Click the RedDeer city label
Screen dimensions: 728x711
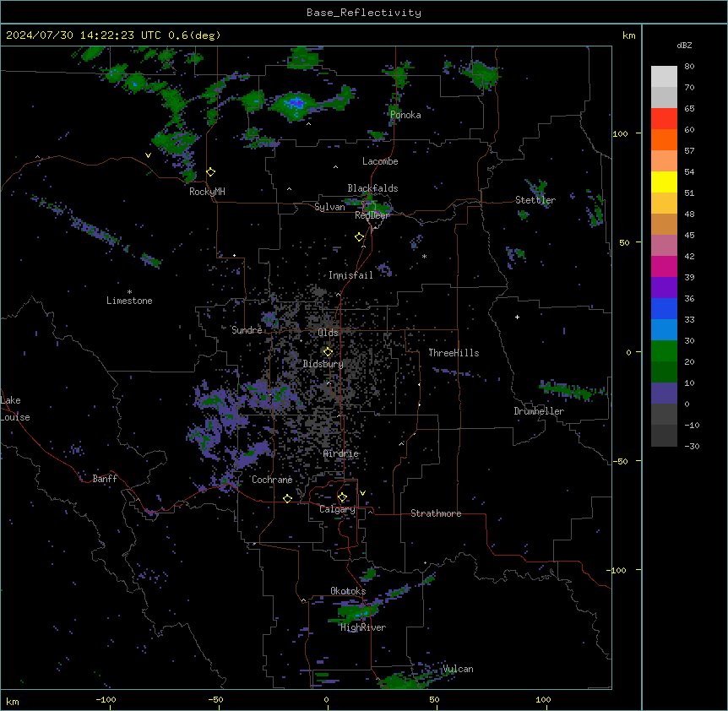tap(372, 215)
